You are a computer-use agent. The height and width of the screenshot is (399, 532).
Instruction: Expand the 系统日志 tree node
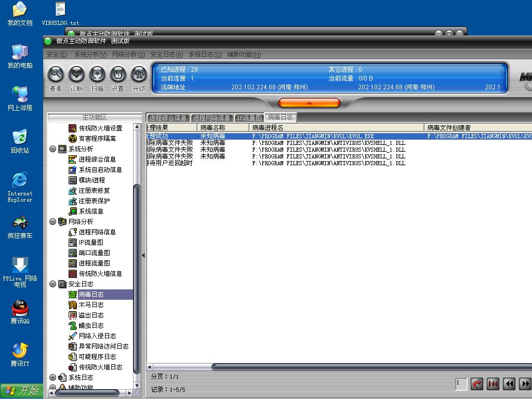pos(52,377)
